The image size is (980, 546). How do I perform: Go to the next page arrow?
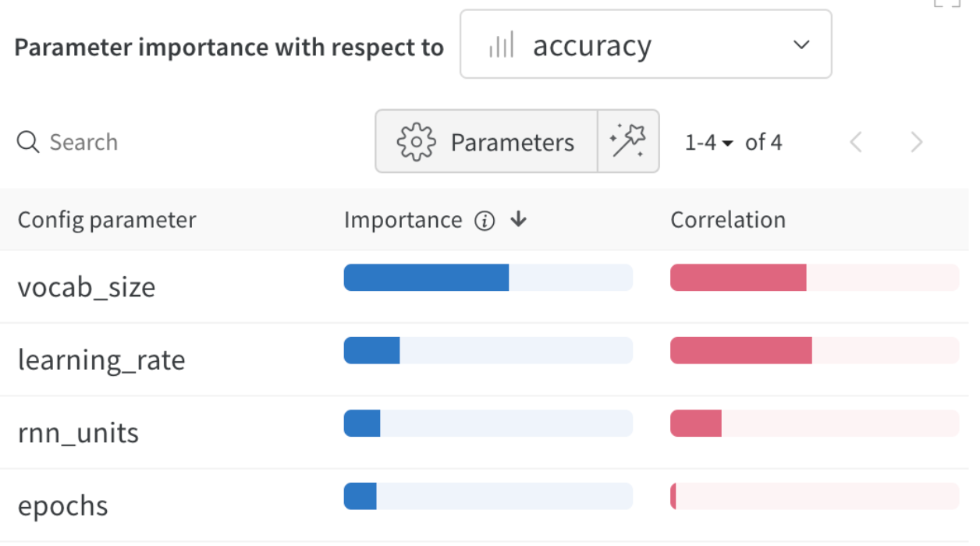click(x=917, y=142)
